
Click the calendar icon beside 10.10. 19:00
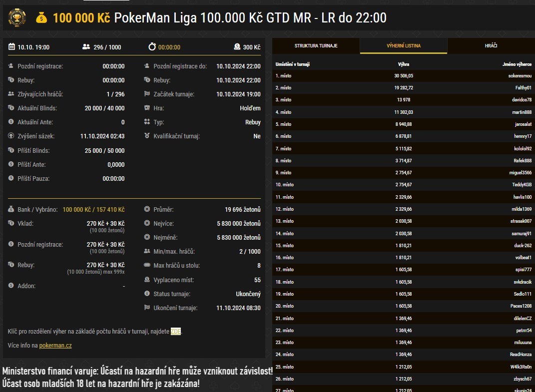(x=11, y=47)
